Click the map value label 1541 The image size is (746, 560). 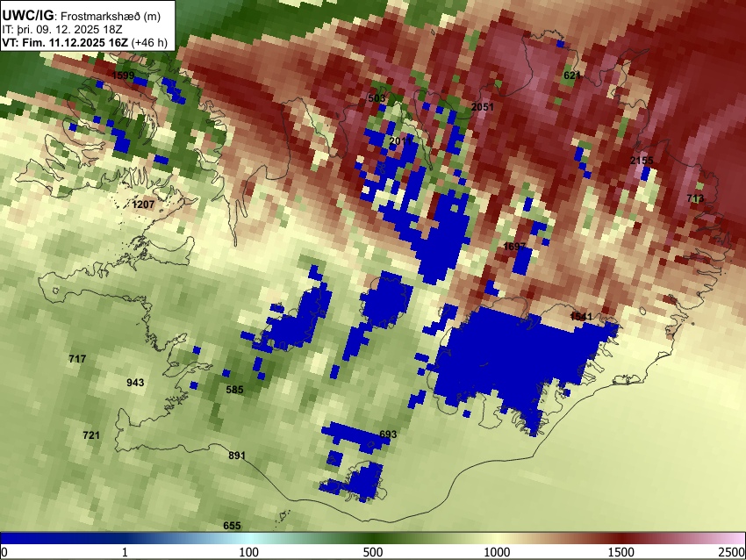pos(581,316)
